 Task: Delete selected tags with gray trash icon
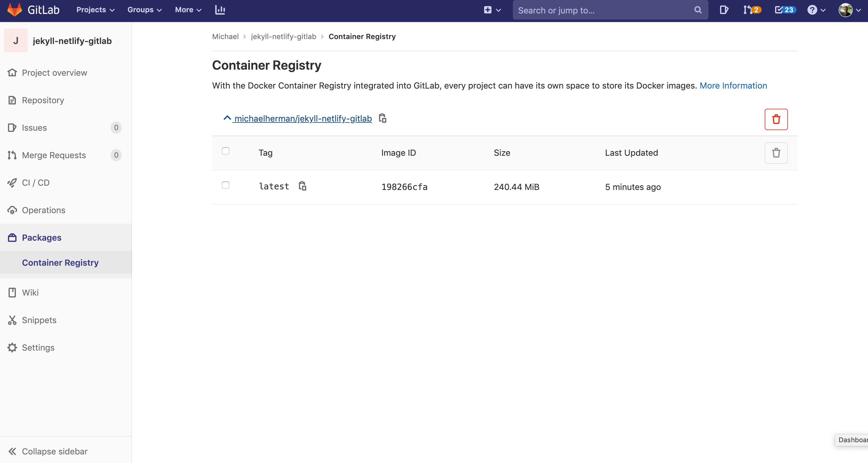tap(776, 153)
